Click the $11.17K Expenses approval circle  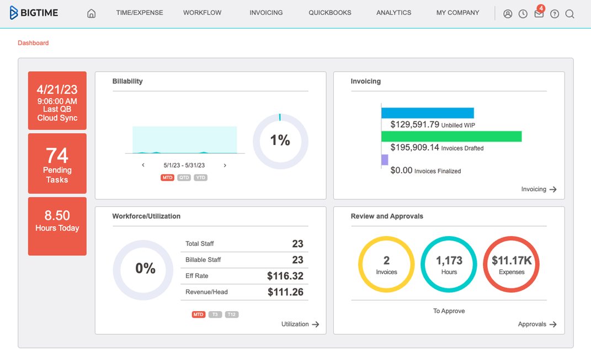click(x=512, y=264)
